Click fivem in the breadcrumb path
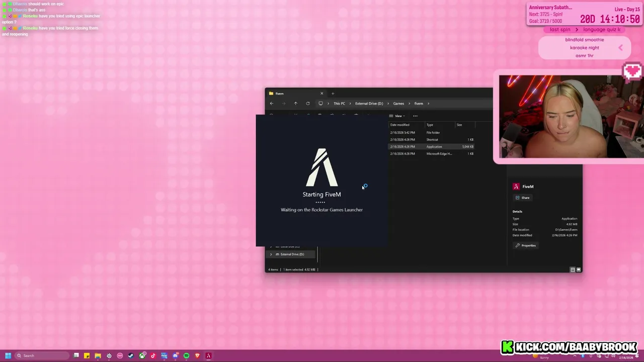This screenshot has height=362, width=644. (x=419, y=104)
